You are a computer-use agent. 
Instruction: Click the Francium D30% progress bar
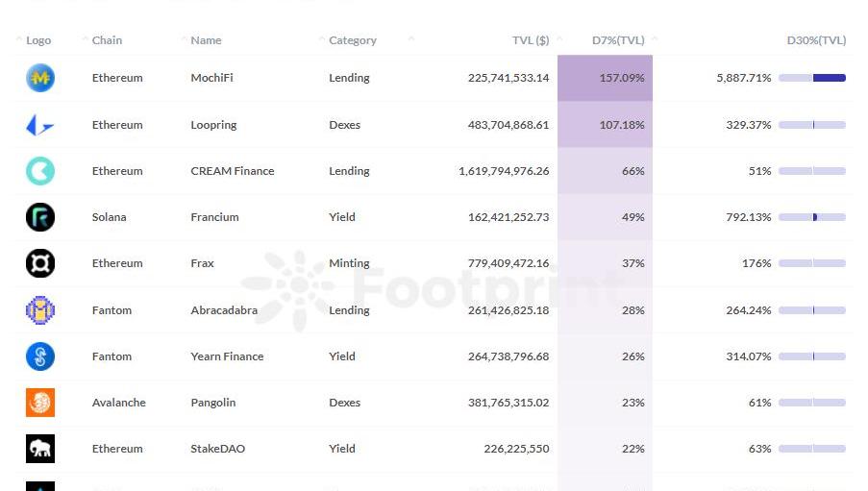click(x=812, y=217)
